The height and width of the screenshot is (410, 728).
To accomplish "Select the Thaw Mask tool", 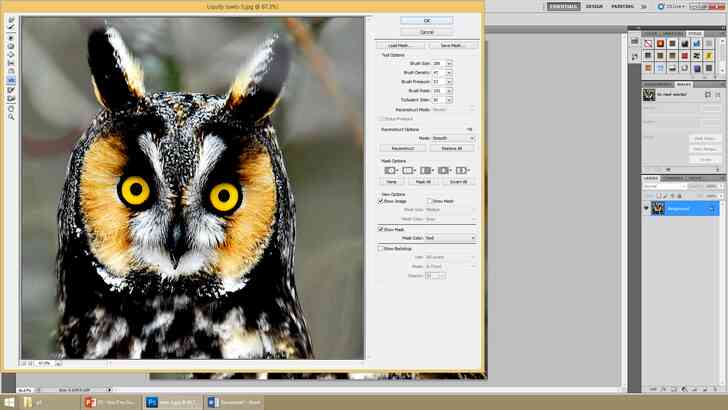I will (x=11, y=98).
